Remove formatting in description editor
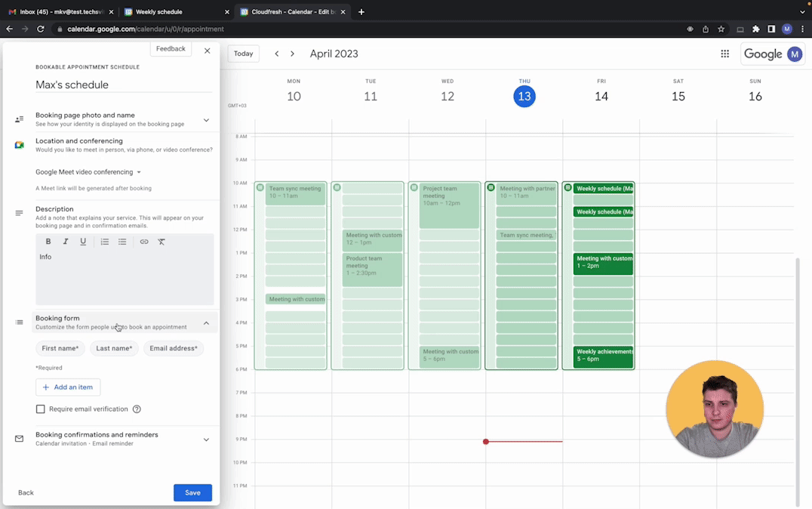The image size is (812, 509). [x=161, y=242]
